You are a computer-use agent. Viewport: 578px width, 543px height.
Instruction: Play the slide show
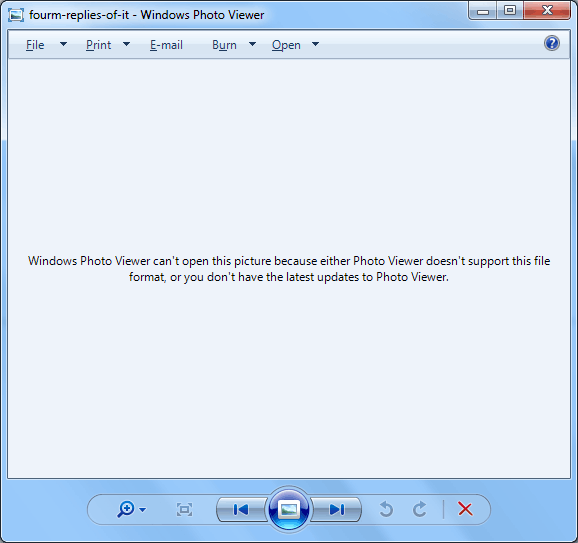click(289, 509)
